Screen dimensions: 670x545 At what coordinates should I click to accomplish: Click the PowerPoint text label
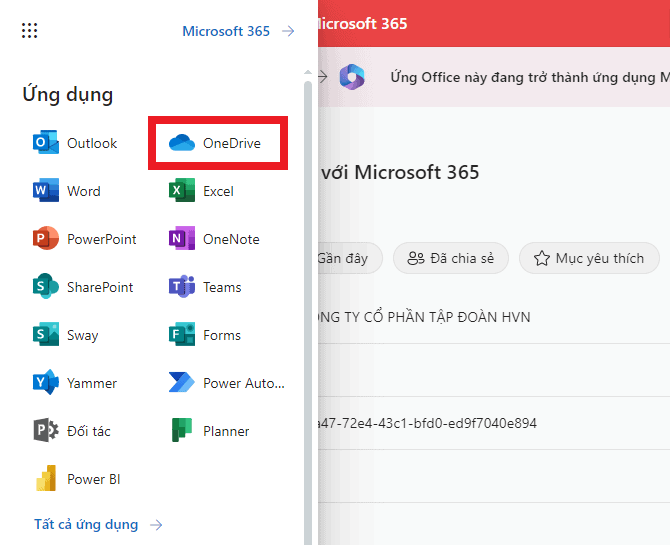coord(102,239)
